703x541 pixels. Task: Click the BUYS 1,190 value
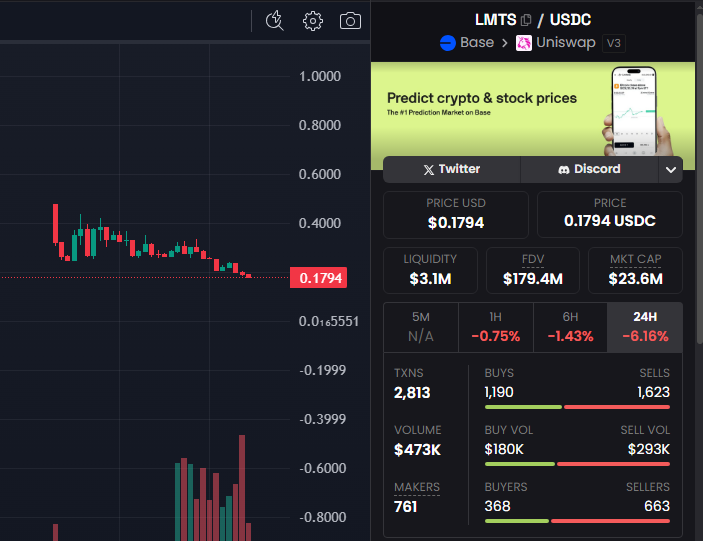(x=499, y=393)
